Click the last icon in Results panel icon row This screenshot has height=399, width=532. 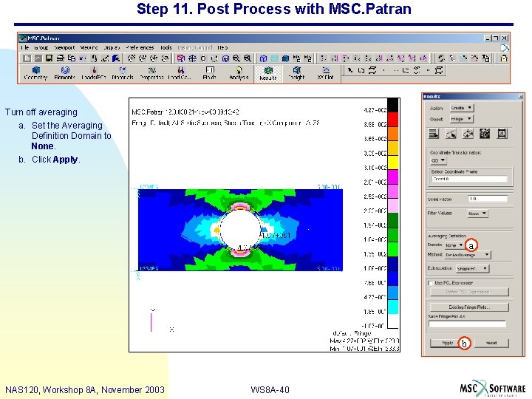click(502, 134)
